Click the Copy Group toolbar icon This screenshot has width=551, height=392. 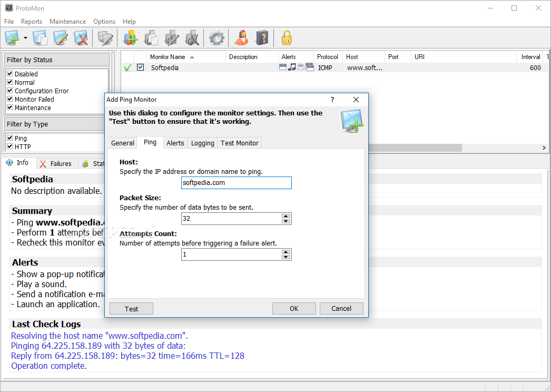click(x=151, y=37)
